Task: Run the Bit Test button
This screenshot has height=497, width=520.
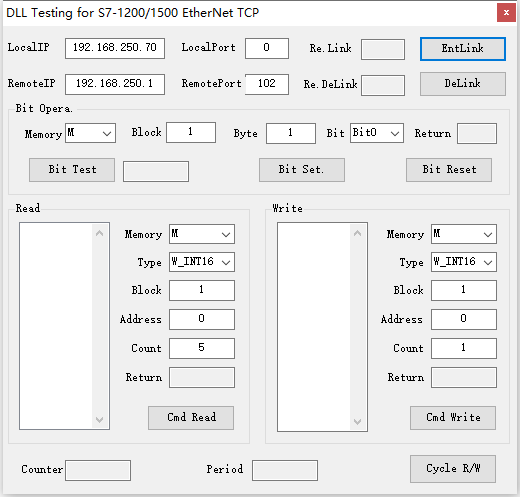Action: coord(72,170)
